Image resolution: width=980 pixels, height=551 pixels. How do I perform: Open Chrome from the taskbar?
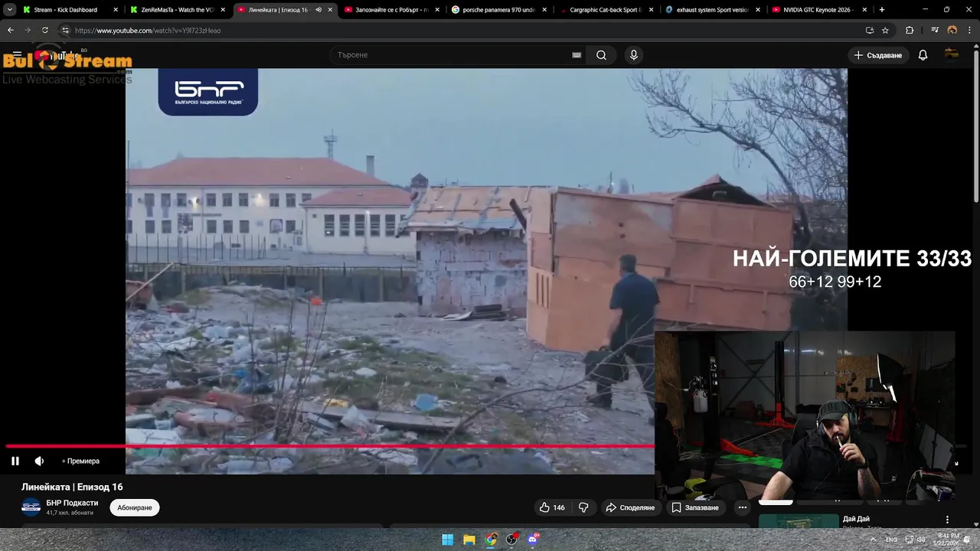(491, 540)
